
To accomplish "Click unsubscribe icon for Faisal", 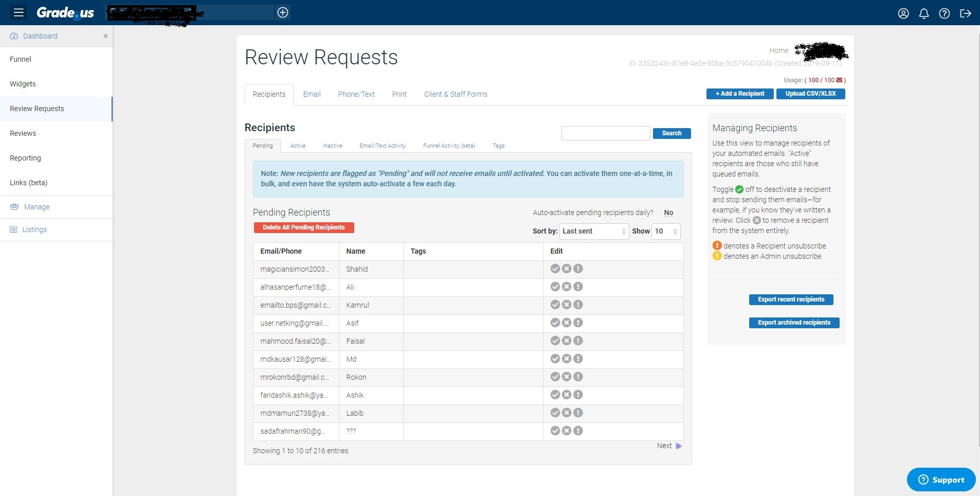I will point(578,341).
